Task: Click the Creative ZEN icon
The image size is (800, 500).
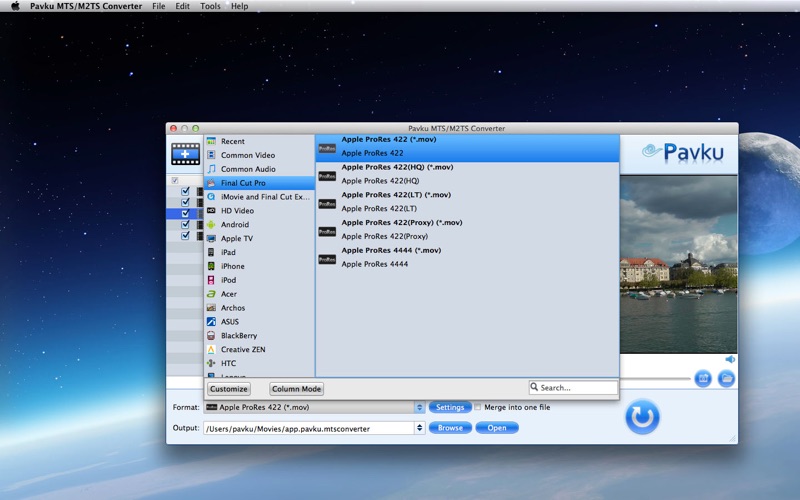Action: (x=211, y=349)
